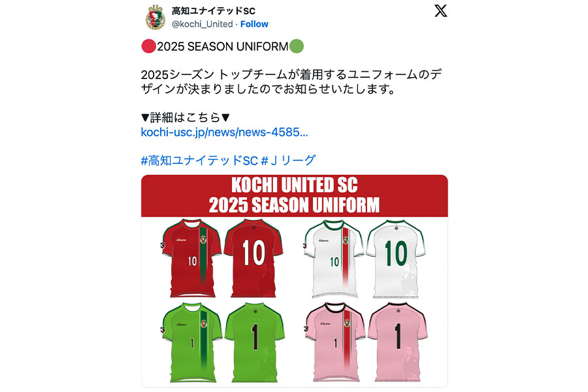Image resolution: width=588 pixels, height=392 pixels.
Task: Click the 2025 SEASON UNIFORM tweet headline text
Action: point(223,46)
